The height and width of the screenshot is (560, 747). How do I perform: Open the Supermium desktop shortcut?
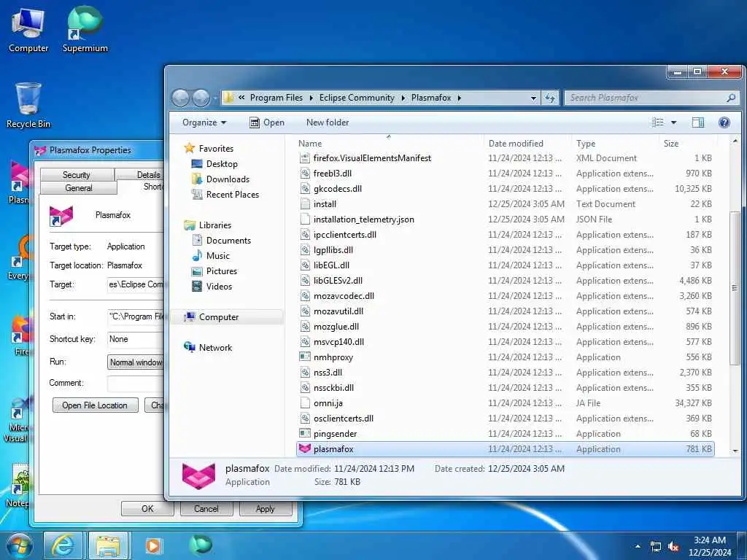(85, 29)
